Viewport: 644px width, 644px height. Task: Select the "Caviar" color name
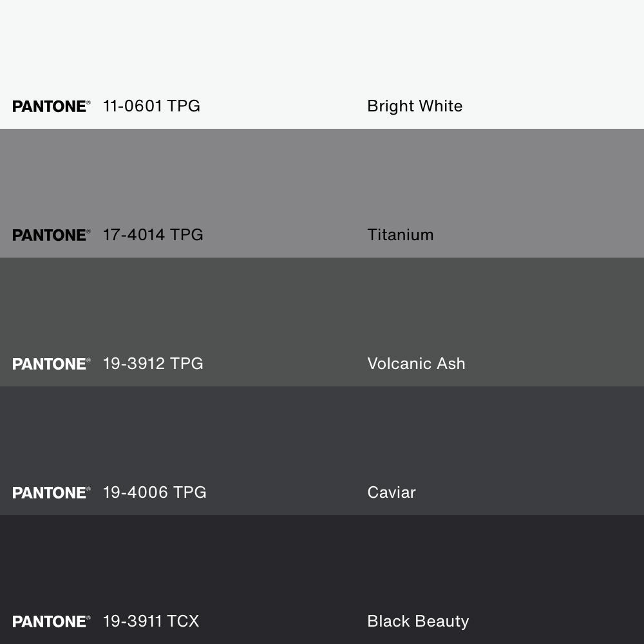tap(392, 493)
